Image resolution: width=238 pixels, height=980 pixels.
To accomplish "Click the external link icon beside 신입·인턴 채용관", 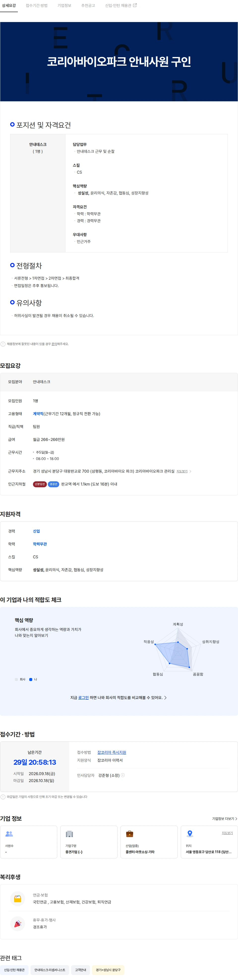I will 135,5.
